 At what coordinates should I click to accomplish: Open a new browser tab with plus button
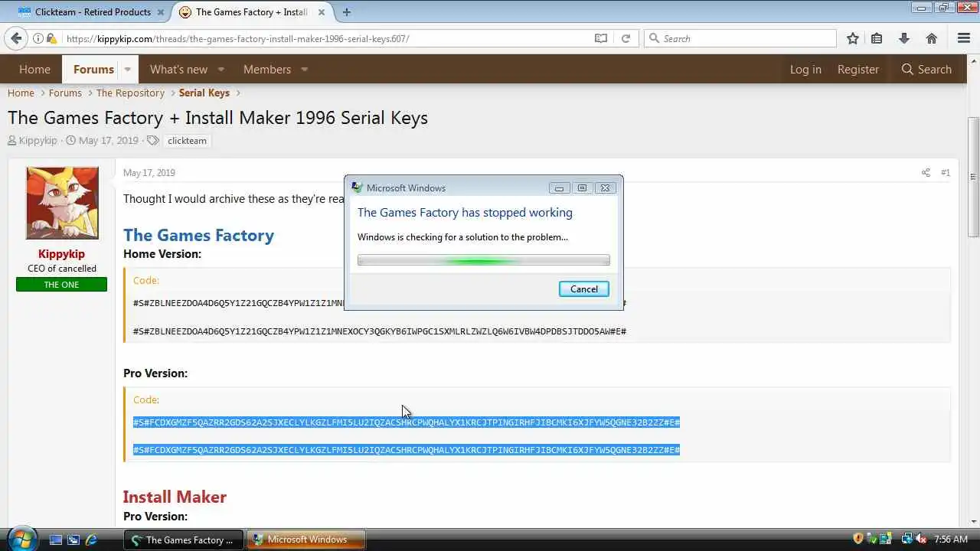pyautogui.click(x=347, y=12)
